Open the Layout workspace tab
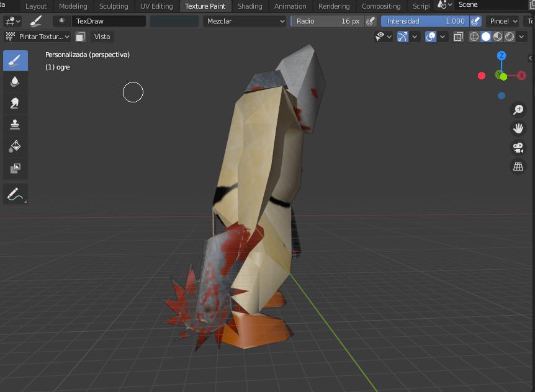Screen dimensions: 535x392 click(x=36, y=6)
